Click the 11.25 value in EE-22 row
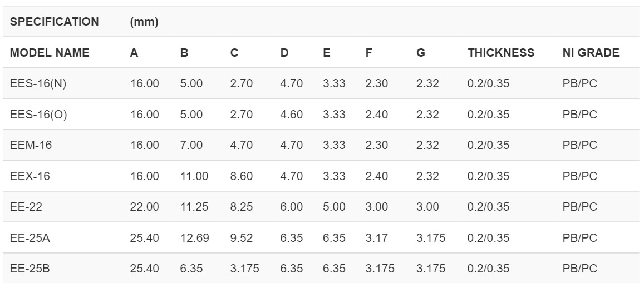644x288 pixels. pos(192,207)
